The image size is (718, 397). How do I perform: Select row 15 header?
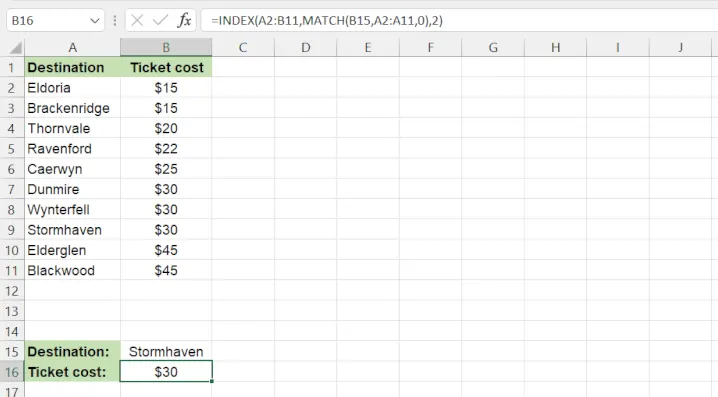(12, 352)
